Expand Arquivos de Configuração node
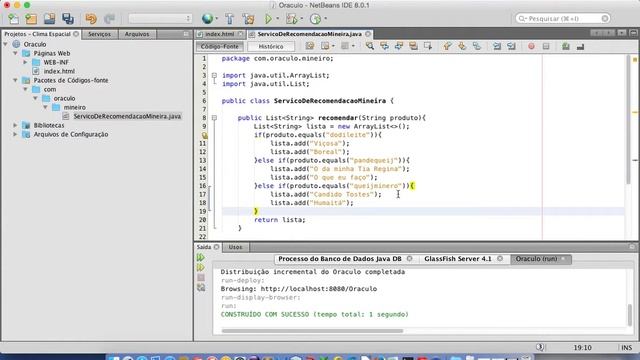Viewport: 640px width, 360px height. (x=15, y=134)
